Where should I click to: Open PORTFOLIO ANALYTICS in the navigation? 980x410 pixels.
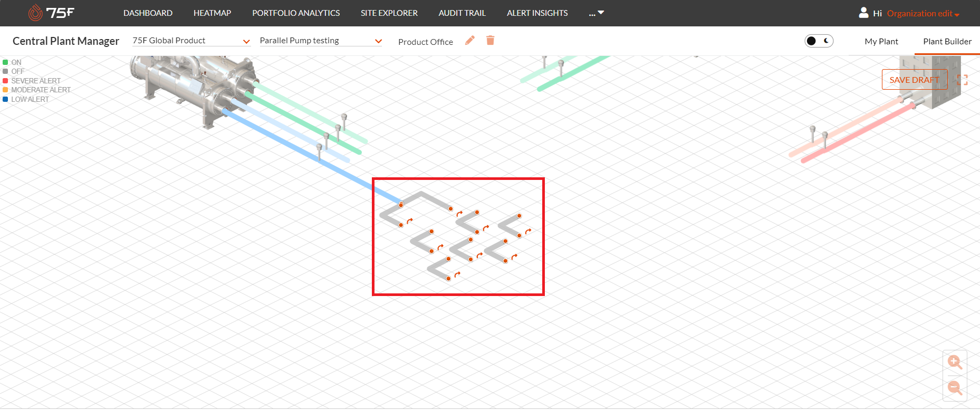pos(296,13)
